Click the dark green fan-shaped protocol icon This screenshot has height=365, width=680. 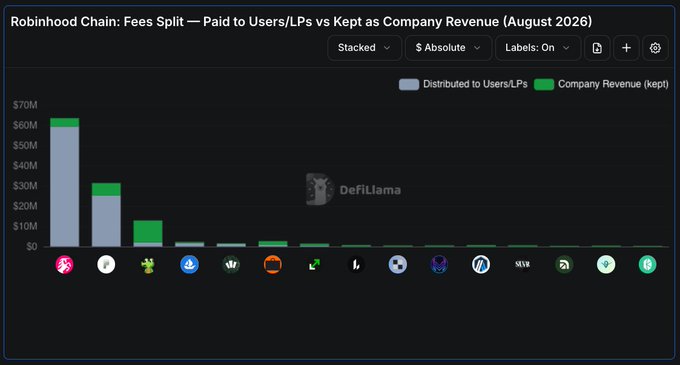pyautogui.click(x=231, y=264)
